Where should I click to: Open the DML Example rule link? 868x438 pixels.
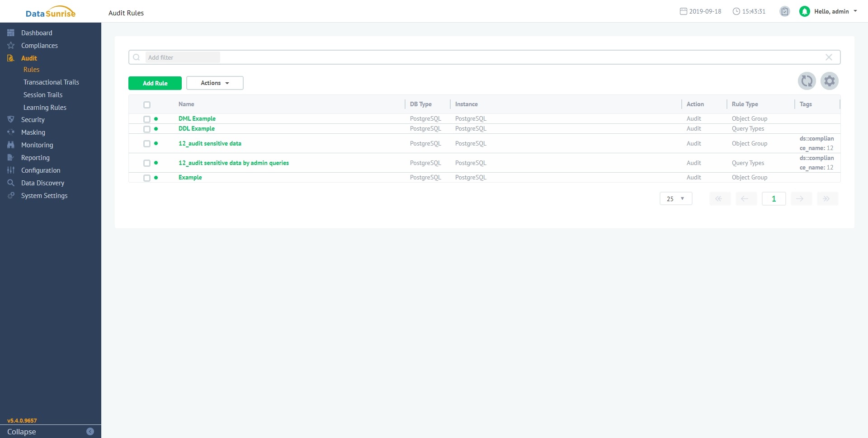tap(197, 118)
